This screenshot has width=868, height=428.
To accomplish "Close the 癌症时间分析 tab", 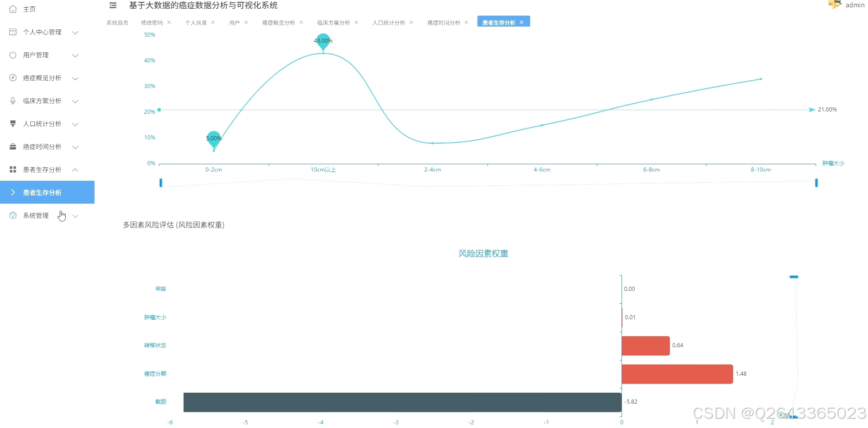I will click(466, 22).
